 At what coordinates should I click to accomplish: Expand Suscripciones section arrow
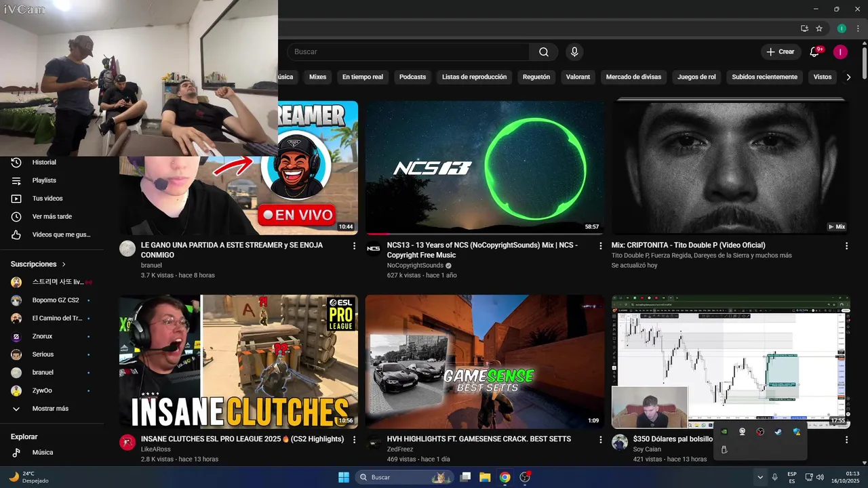(64, 264)
